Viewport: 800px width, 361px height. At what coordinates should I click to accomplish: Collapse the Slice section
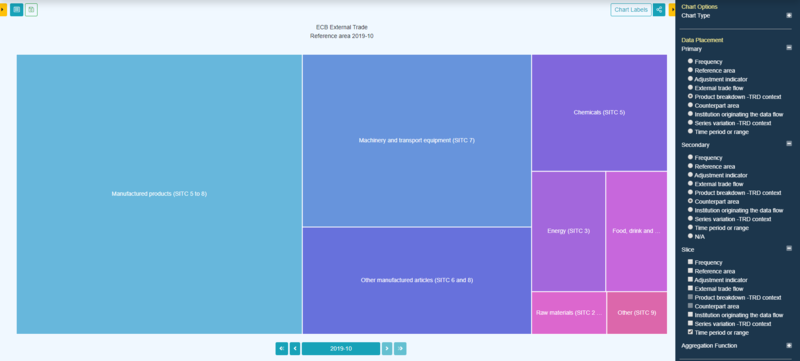click(x=789, y=248)
